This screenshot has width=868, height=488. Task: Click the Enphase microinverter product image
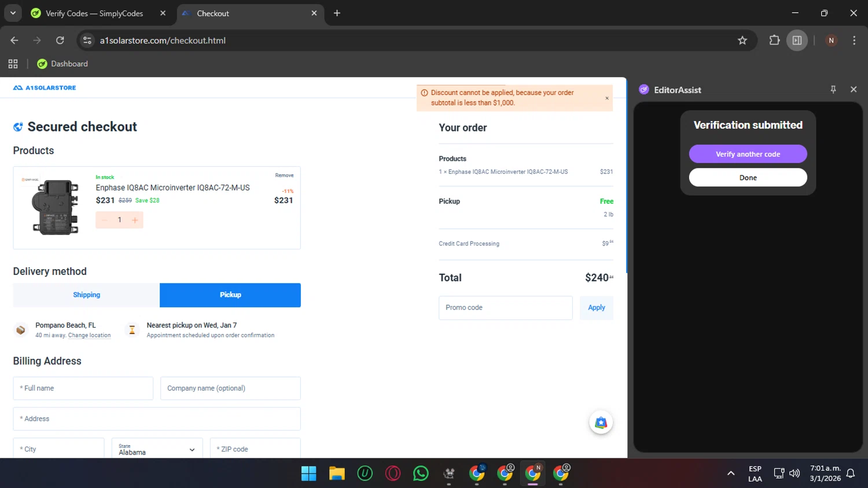point(54,206)
